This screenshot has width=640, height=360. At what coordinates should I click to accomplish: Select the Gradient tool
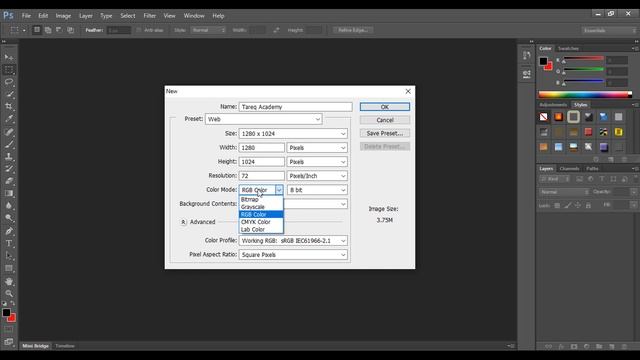click(x=9, y=193)
